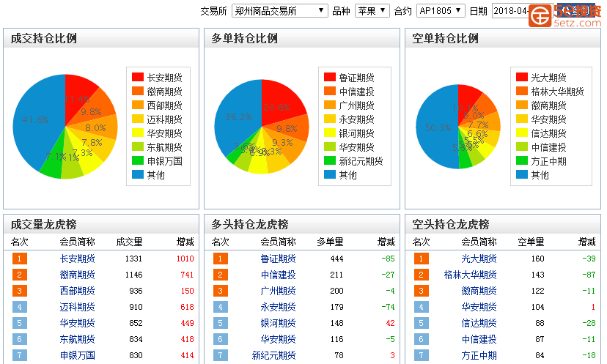Click rank 1 badge beside 鲁证期货

point(220,259)
